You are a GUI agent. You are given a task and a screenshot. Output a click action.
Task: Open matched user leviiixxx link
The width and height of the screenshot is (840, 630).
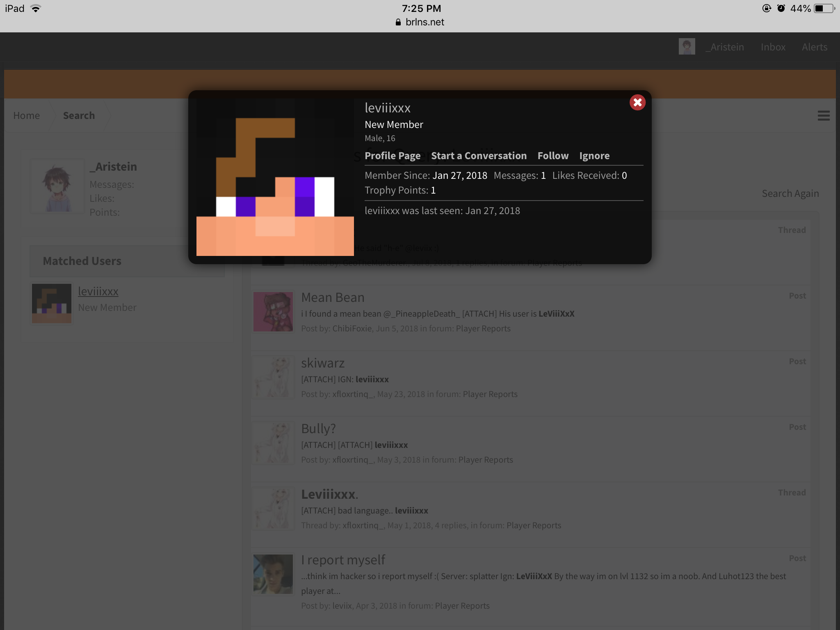click(x=98, y=292)
